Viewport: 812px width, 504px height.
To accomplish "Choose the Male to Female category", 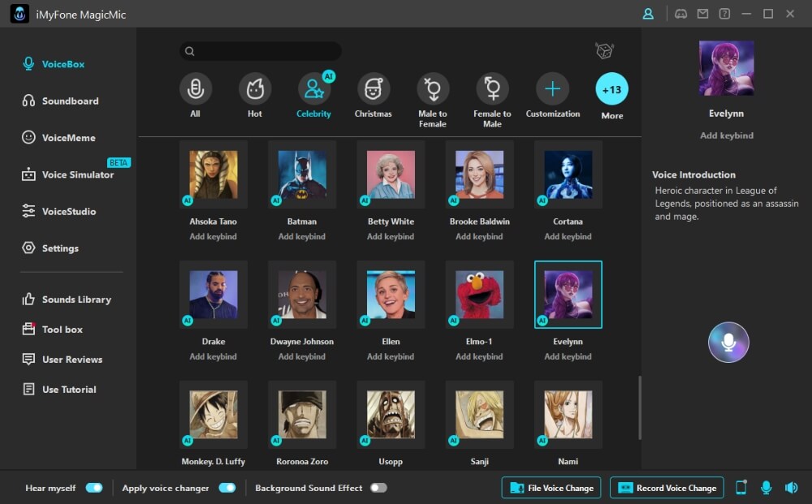I will click(433, 89).
